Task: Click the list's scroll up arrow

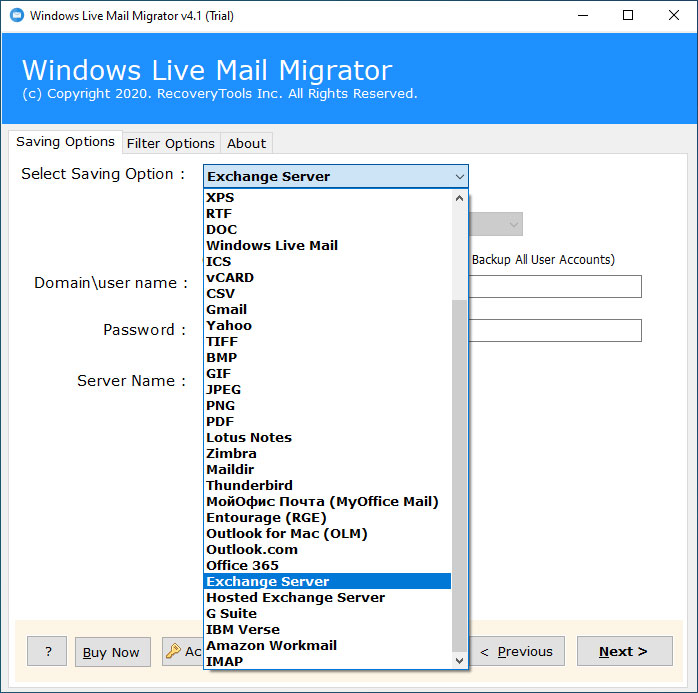Action: [459, 199]
